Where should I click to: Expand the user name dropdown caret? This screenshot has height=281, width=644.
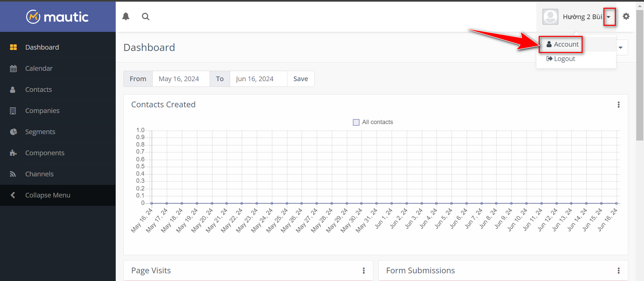click(x=609, y=17)
